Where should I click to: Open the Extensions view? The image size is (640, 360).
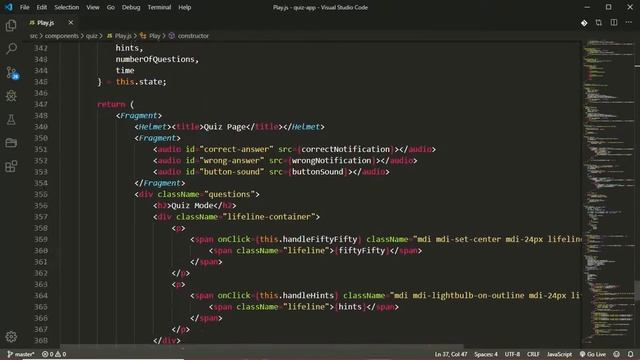tap(11, 166)
